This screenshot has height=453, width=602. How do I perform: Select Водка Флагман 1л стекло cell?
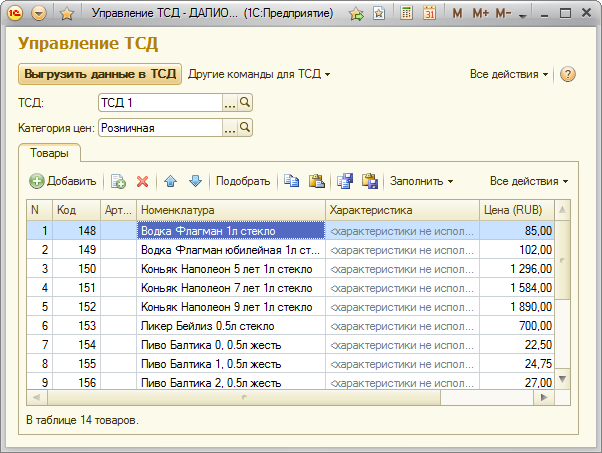231,231
